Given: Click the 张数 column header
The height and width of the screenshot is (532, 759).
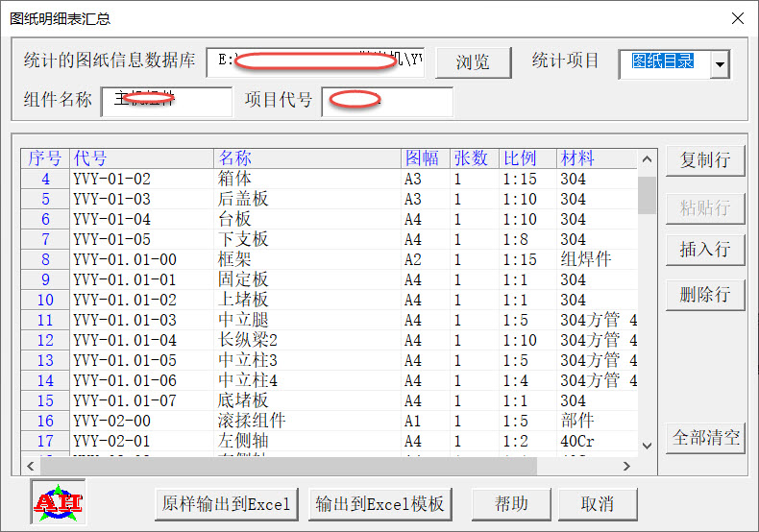Looking at the screenshot, I should pos(475,158).
